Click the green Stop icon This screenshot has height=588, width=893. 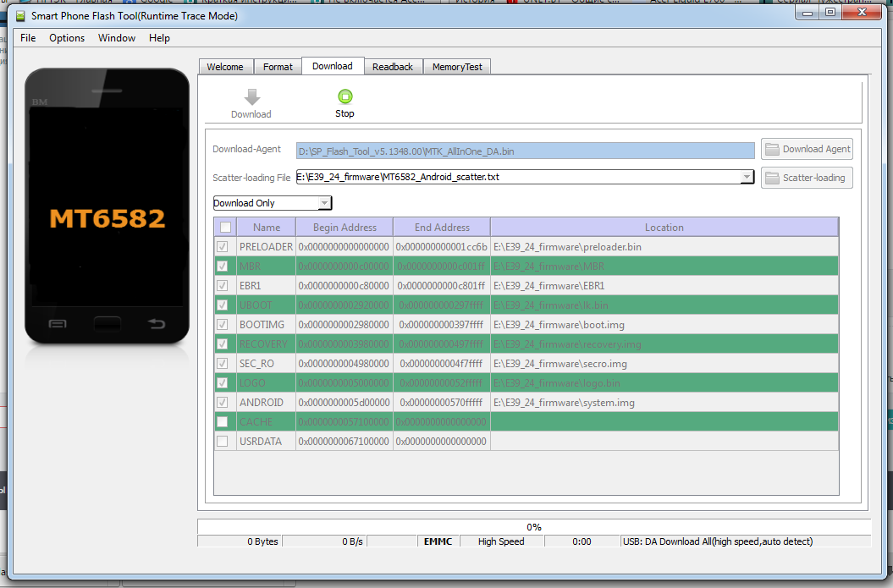[345, 96]
